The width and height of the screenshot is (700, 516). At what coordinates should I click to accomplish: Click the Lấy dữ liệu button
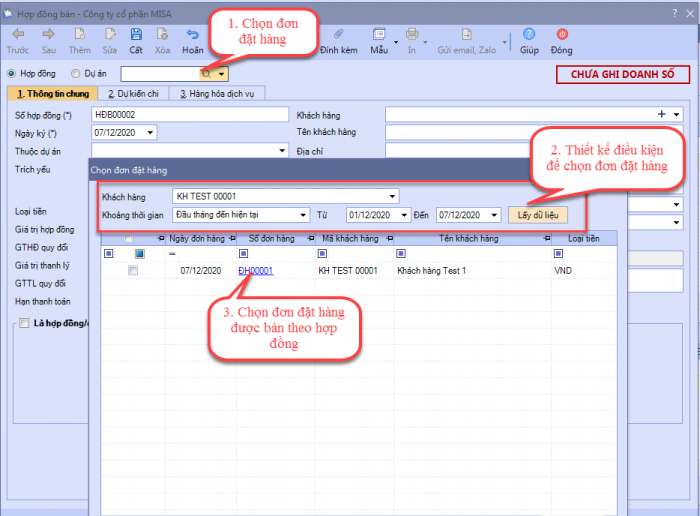coord(538,214)
